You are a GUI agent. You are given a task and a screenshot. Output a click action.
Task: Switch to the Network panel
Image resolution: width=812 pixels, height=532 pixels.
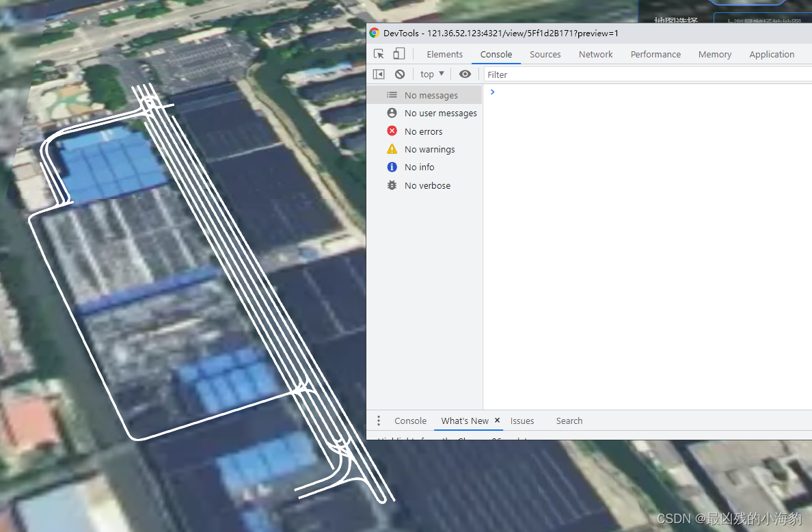pos(595,54)
